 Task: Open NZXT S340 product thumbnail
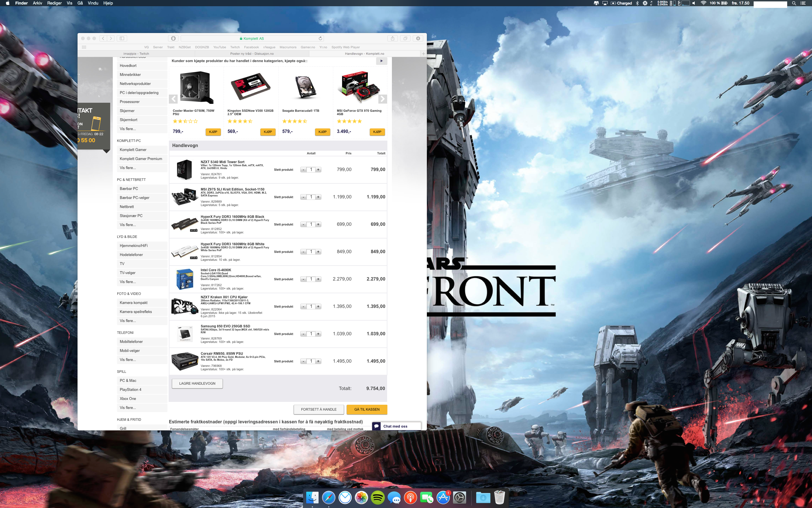coord(184,170)
